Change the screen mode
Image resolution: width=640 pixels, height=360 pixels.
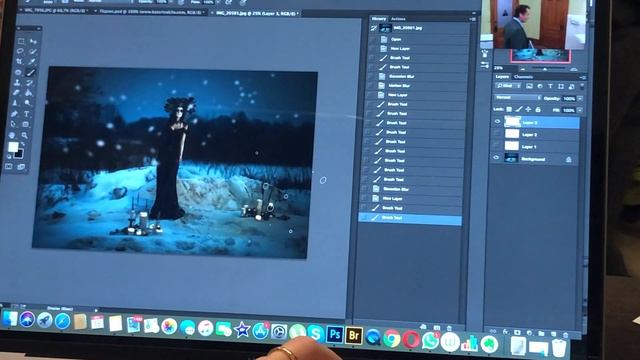(21, 167)
